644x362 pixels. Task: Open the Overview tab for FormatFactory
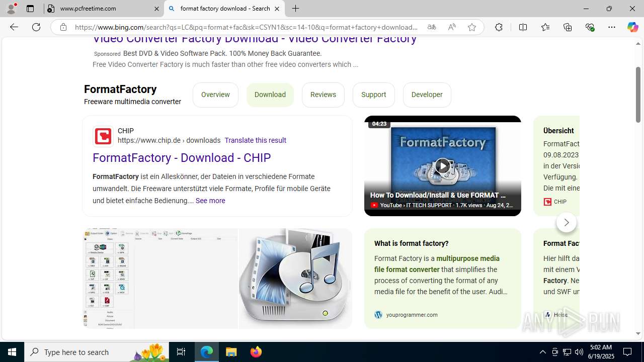coord(215,95)
